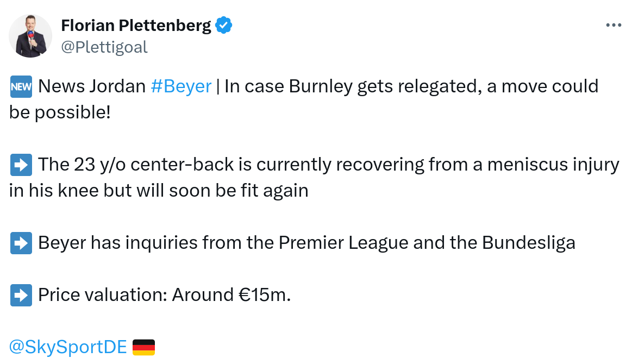Screen dimensions: 638x364
Task: Click the blue NEW emoji icon
Action: pyautogui.click(x=21, y=86)
